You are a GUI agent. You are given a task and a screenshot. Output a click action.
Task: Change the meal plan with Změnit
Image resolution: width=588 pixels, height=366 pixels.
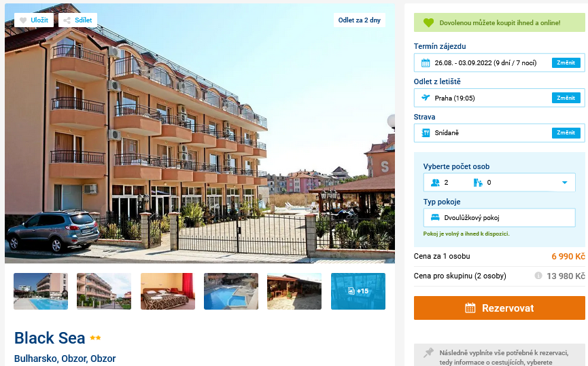click(566, 132)
